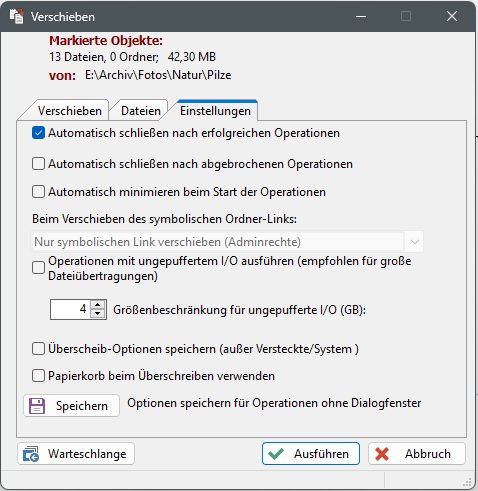Decrease the size limit with down arrow
The image size is (478, 491).
[x=97, y=314]
